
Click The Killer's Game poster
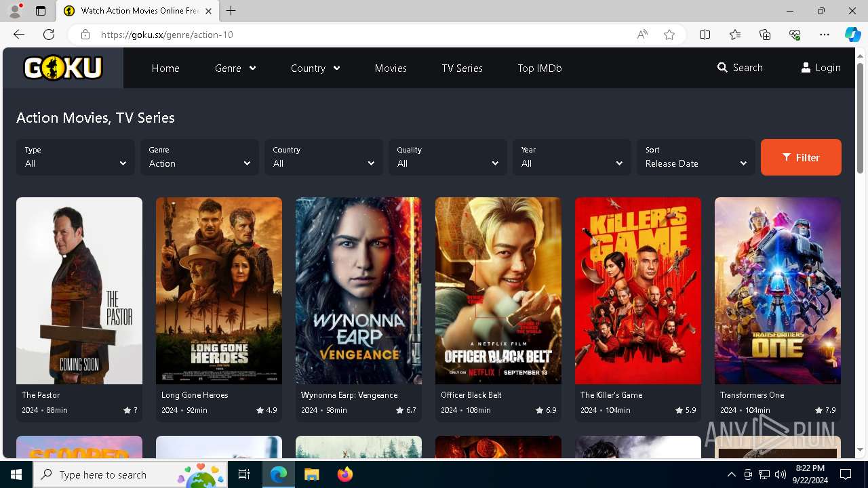tap(638, 291)
